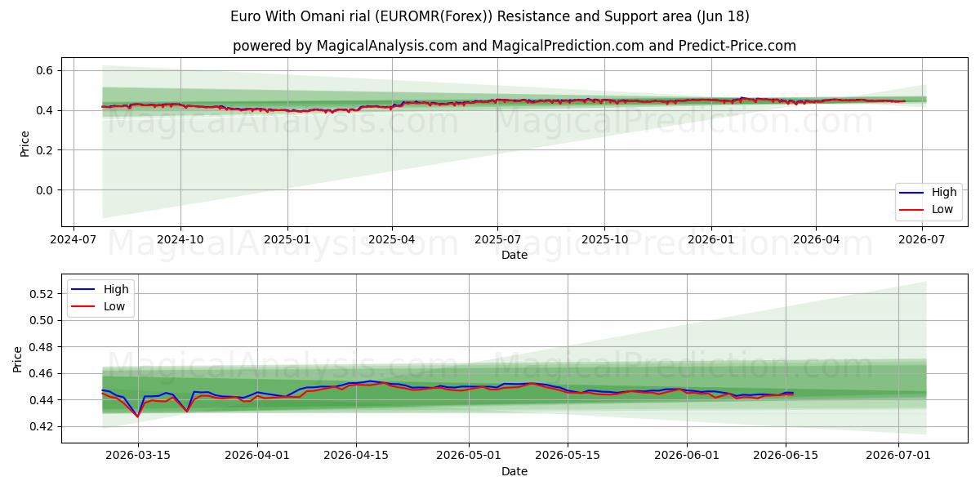Click the '2024-10' x-axis tick label
980x490 pixels.
180,240
